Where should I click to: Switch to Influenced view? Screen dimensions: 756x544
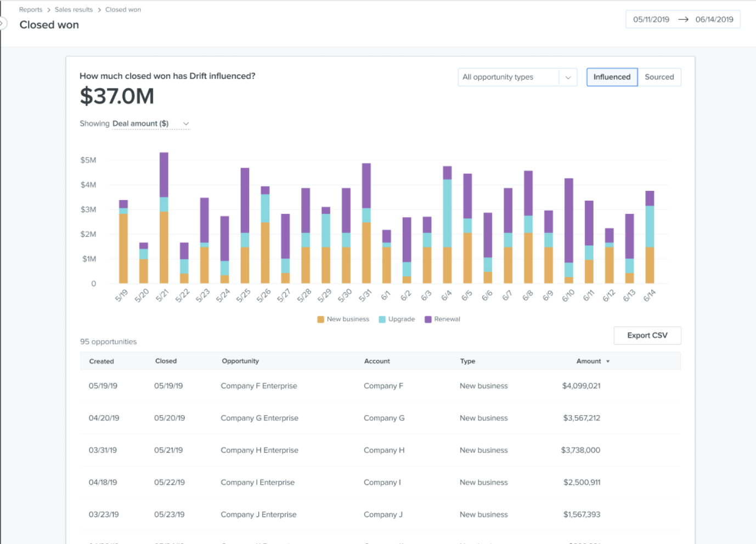point(612,77)
